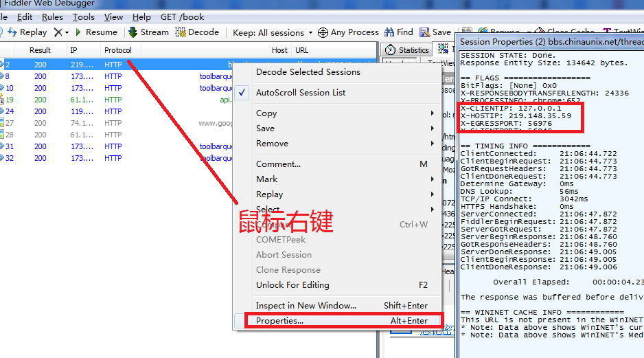Sort sessions by Result column header
This screenshot has height=358, width=644.
click(x=40, y=50)
